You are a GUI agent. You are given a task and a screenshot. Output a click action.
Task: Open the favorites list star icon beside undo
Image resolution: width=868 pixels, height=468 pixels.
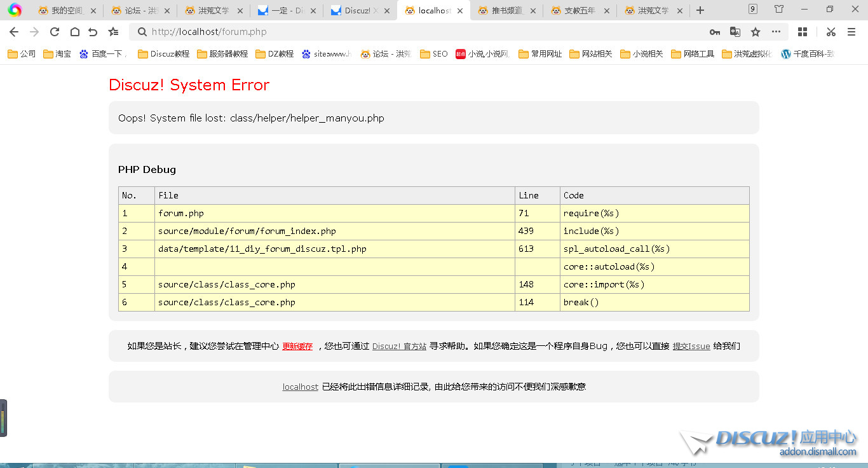click(113, 32)
